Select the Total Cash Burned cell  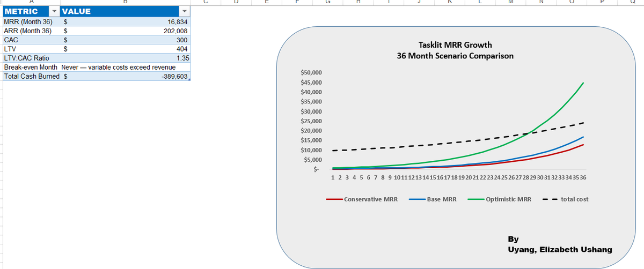[31, 76]
